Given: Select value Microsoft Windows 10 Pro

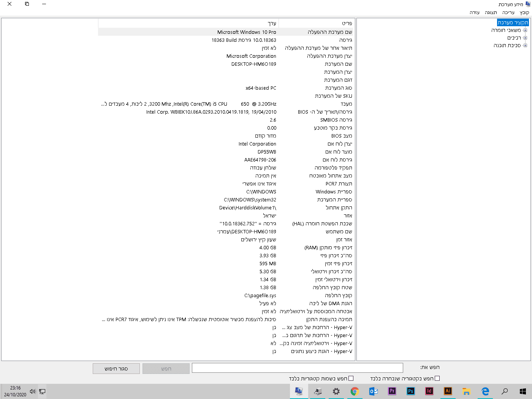Looking at the screenshot, I should pos(247,32).
